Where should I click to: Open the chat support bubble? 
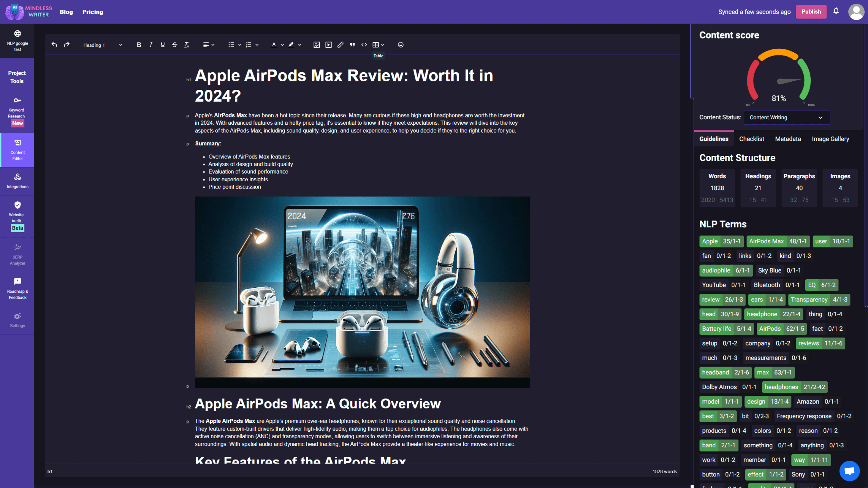tap(850, 471)
